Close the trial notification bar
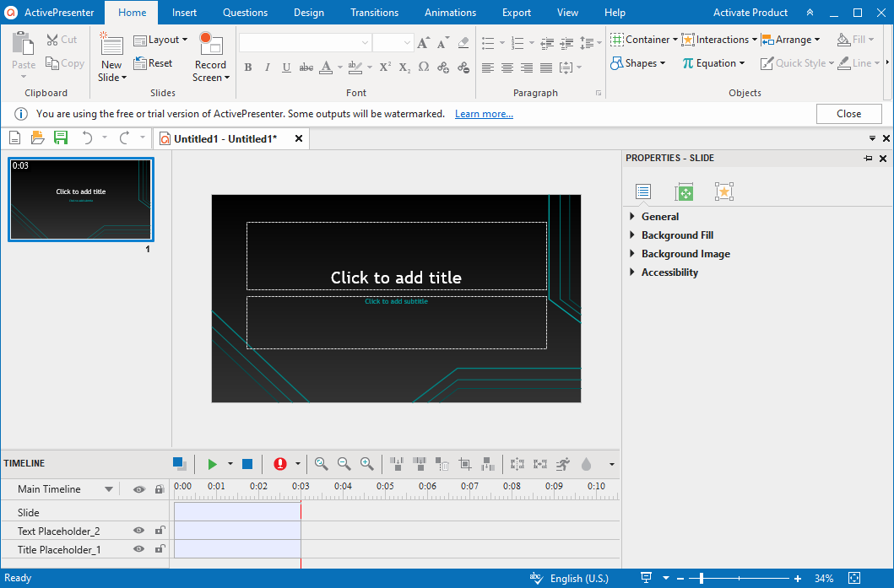Viewport: 894px width, 588px height. click(x=848, y=114)
